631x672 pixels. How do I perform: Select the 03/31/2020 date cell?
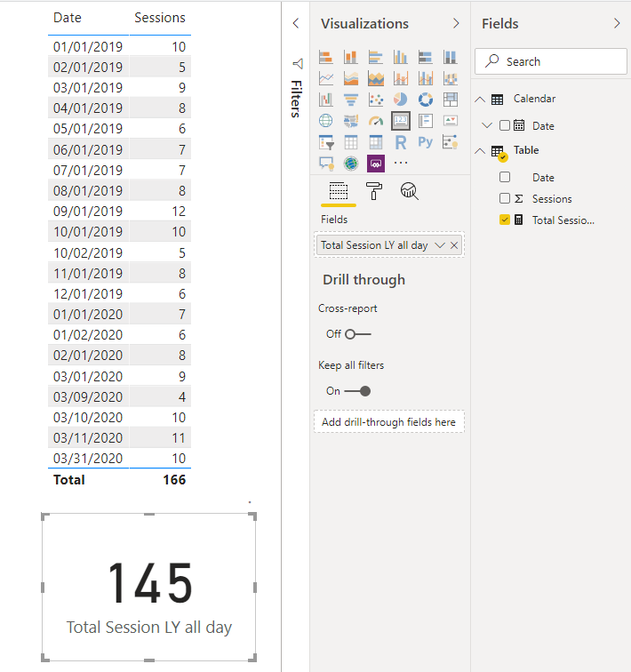pyautogui.click(x=88, y=459)
